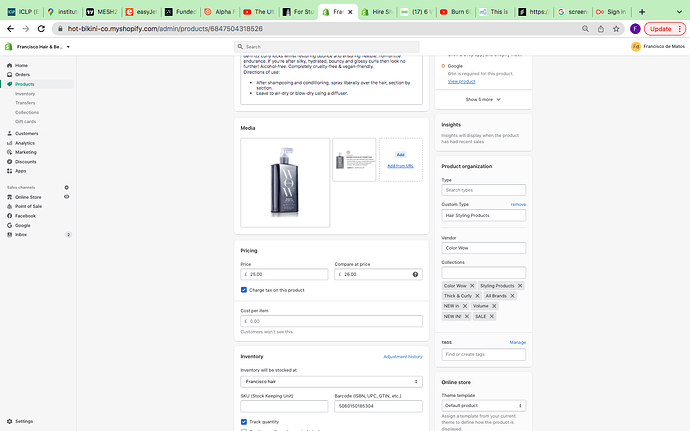Open compare at price help icon

pos(415,274)
